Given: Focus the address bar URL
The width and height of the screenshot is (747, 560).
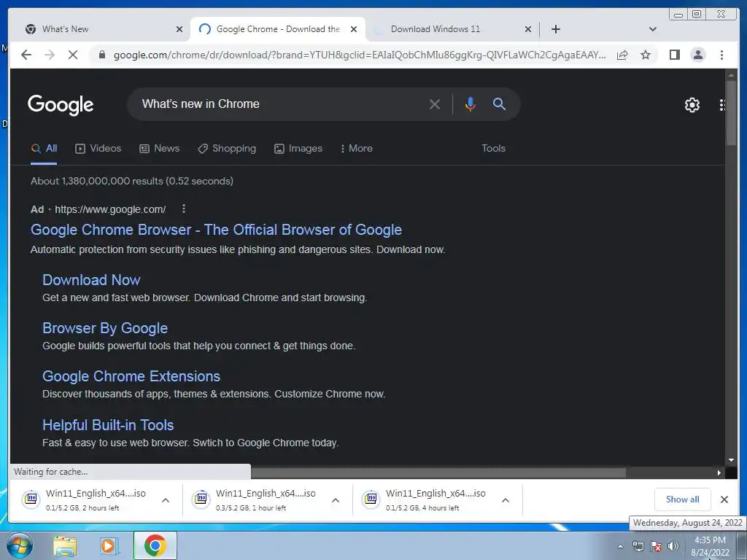Looking at the screenshot, I should (x=359, y=55).
